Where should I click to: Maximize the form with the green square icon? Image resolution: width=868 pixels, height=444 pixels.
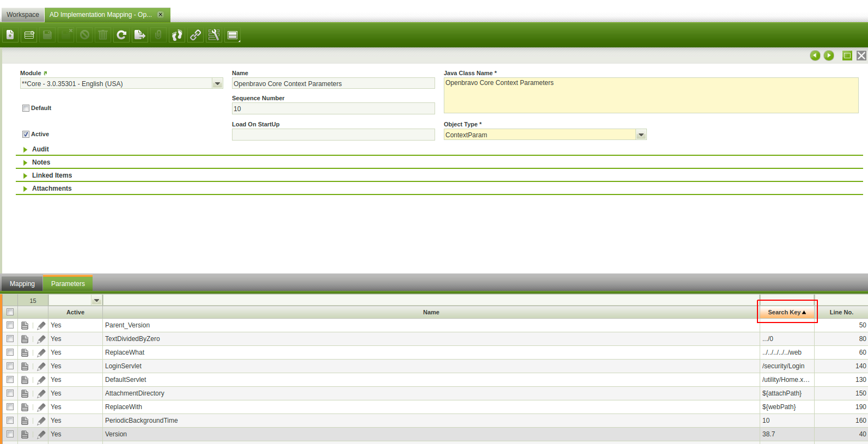click(x=847, y=56)
